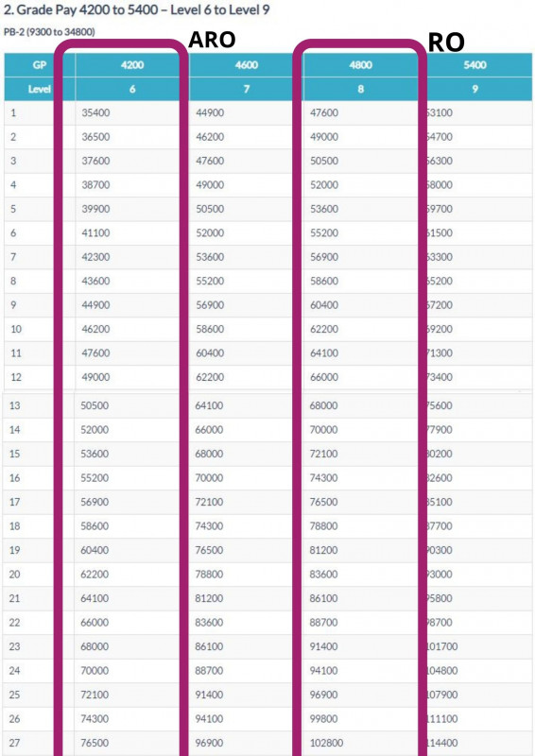Click the Grade Pay 4200 to 5400 heading
The image size is (535, 756).
pos(136,10)
